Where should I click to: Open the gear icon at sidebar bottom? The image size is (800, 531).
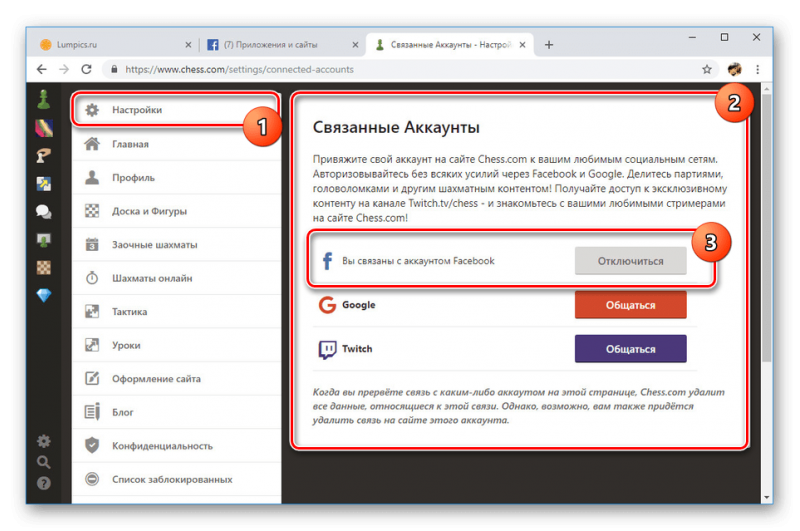coord(44,441)
